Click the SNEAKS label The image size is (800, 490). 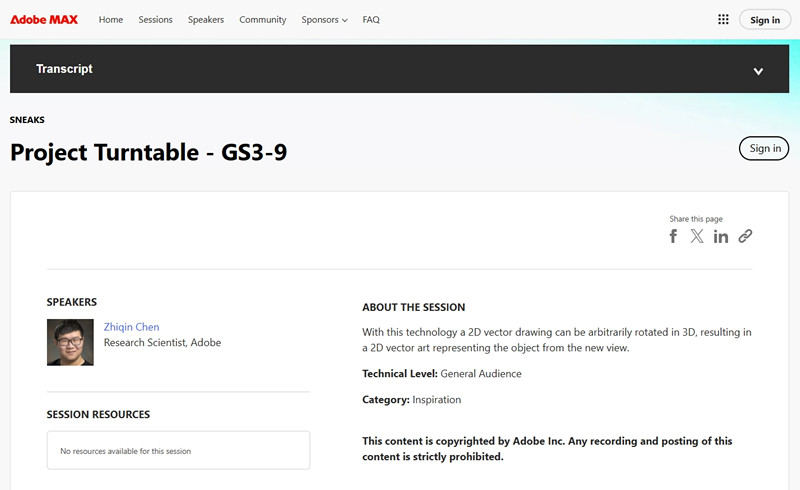[x=27, y=120]
